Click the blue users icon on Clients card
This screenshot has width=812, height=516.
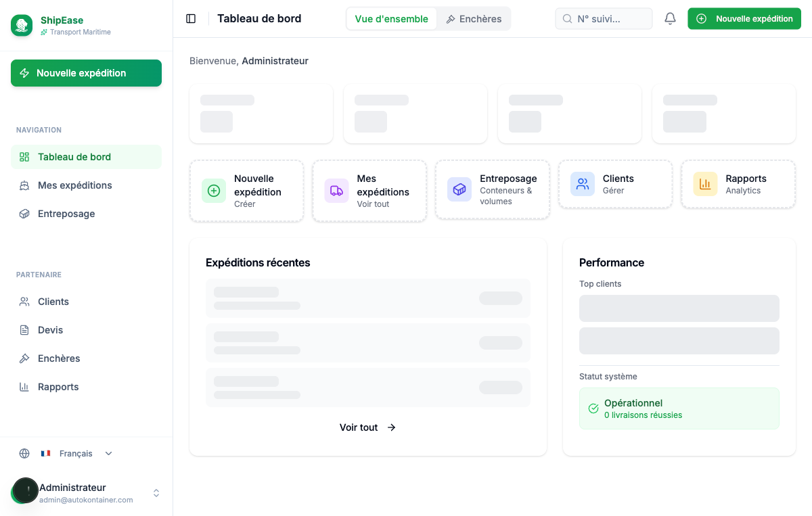tap(583, 184)
